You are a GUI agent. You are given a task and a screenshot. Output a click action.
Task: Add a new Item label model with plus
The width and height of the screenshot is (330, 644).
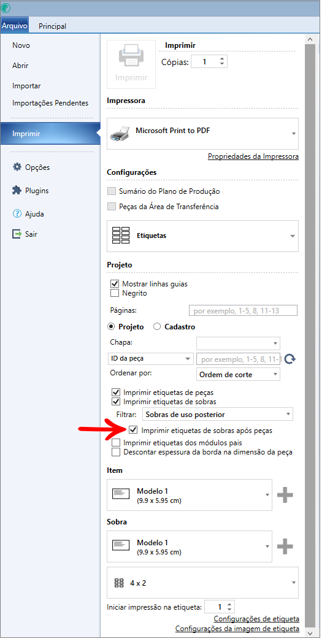[x=285, y=495]
